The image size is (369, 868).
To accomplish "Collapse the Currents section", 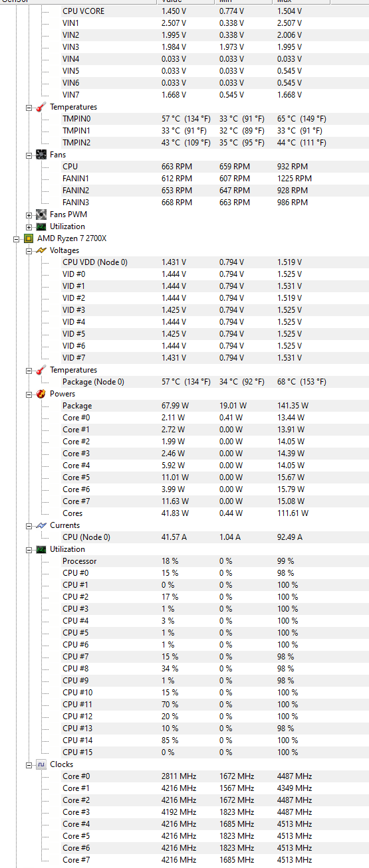I will (29, 525).
